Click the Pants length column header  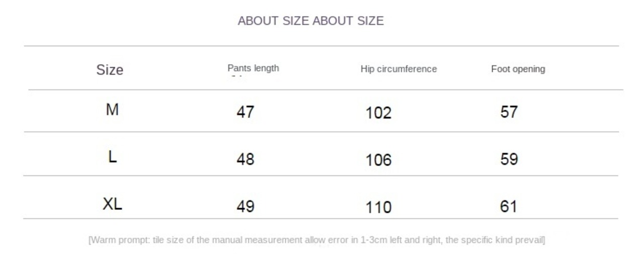pos(253,68)
